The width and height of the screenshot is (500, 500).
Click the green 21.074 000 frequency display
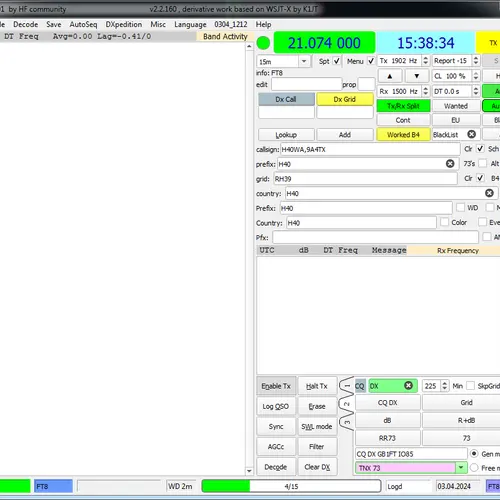(x=324, y=43)
